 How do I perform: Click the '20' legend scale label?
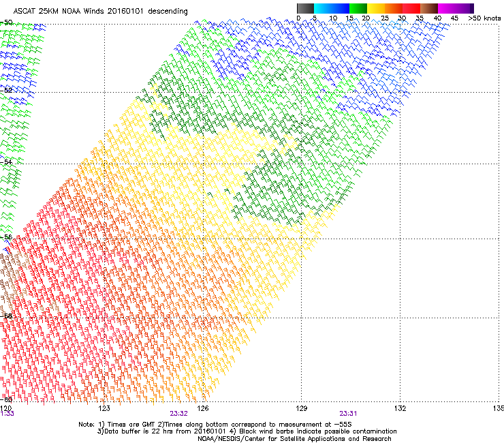tap(366, 18)
